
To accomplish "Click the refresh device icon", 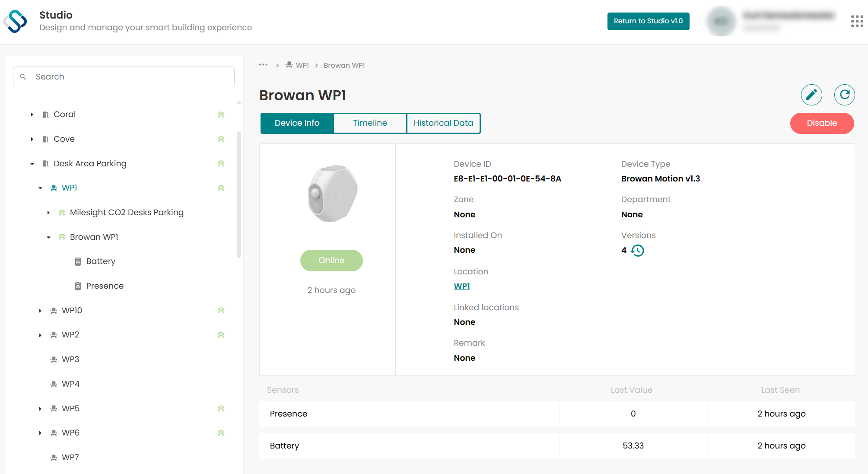I will click(x=844, y=95).
